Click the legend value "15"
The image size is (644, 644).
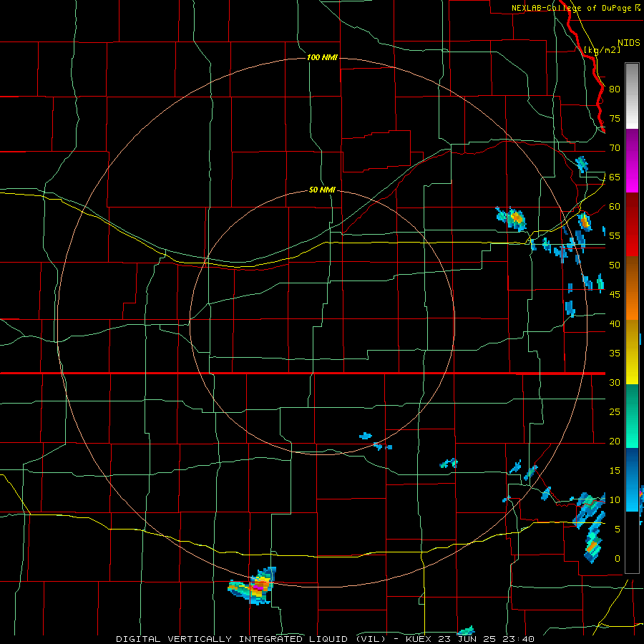click(615, 471)
